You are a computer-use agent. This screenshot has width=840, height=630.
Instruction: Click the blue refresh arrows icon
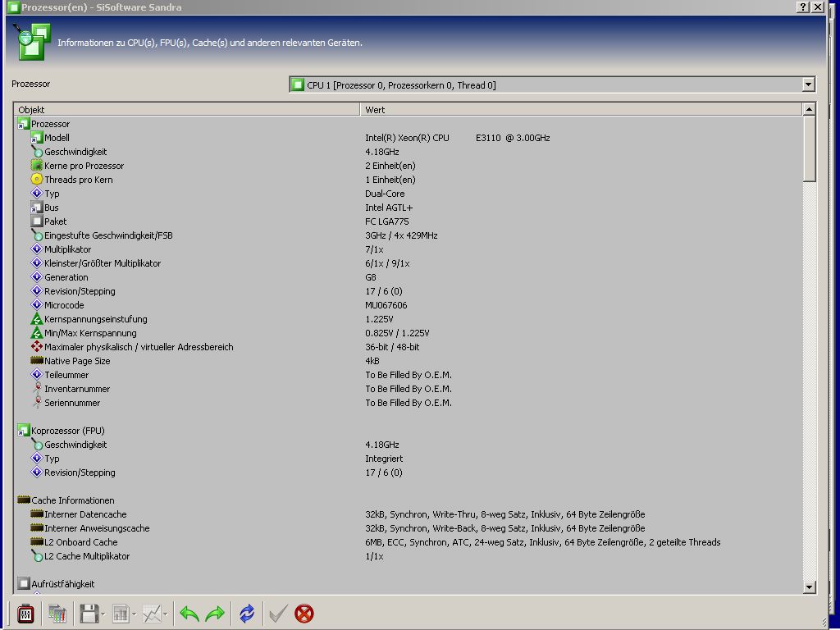coord(247,614)
